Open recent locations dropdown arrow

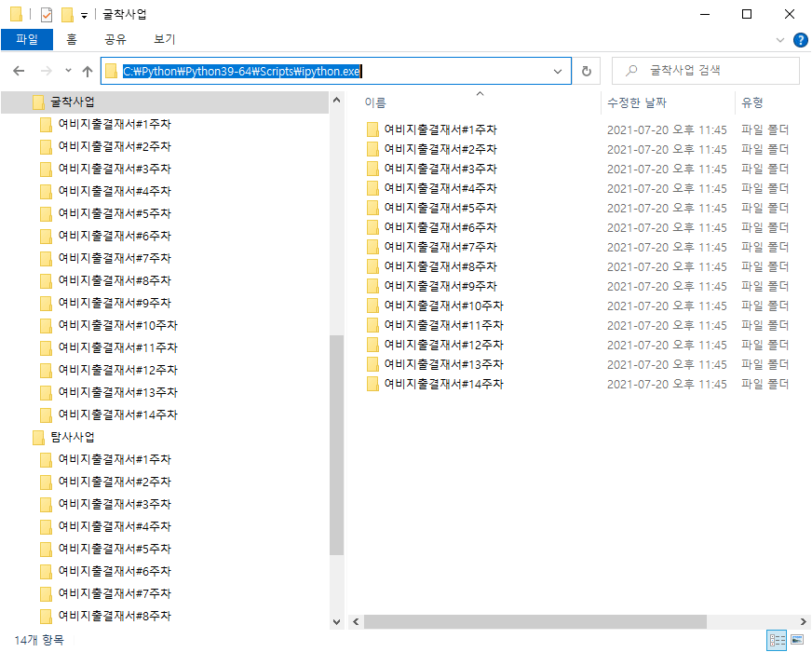point(68,71)
